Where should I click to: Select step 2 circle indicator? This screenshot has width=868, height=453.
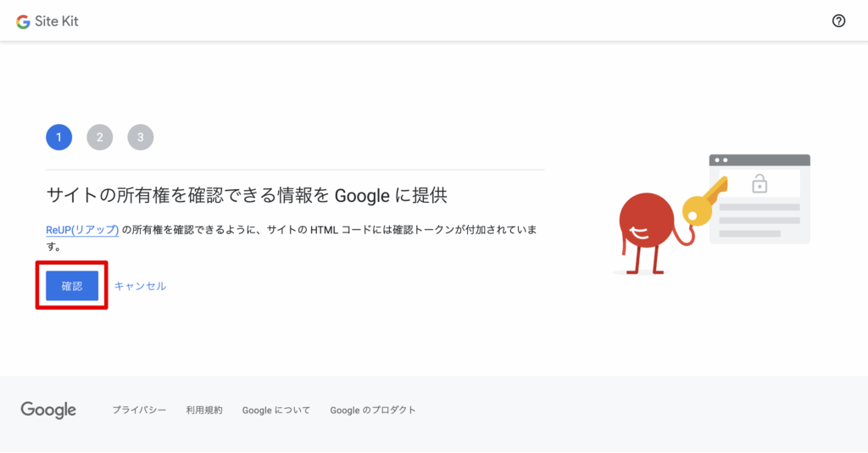(100, 137)
